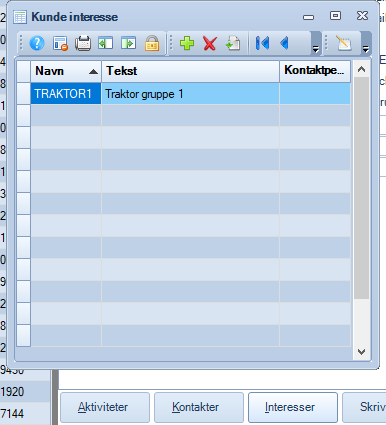Click the document with green arrow icon

(233, 43)
